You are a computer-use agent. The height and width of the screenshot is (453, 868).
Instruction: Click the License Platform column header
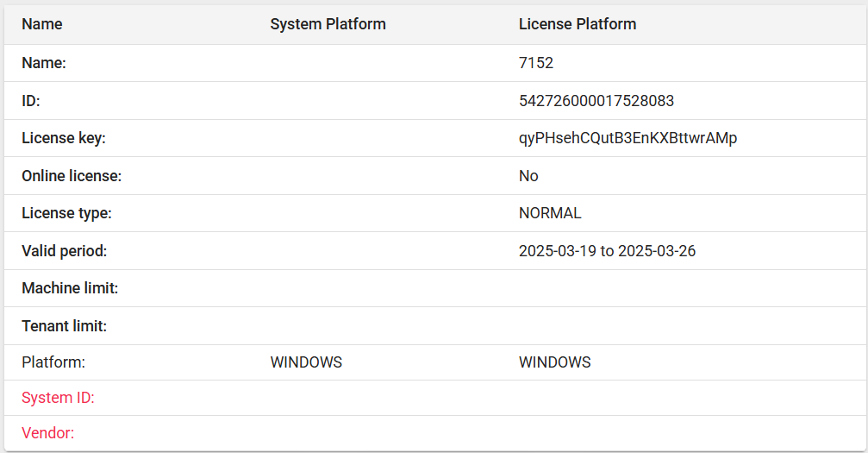[578, 24]
